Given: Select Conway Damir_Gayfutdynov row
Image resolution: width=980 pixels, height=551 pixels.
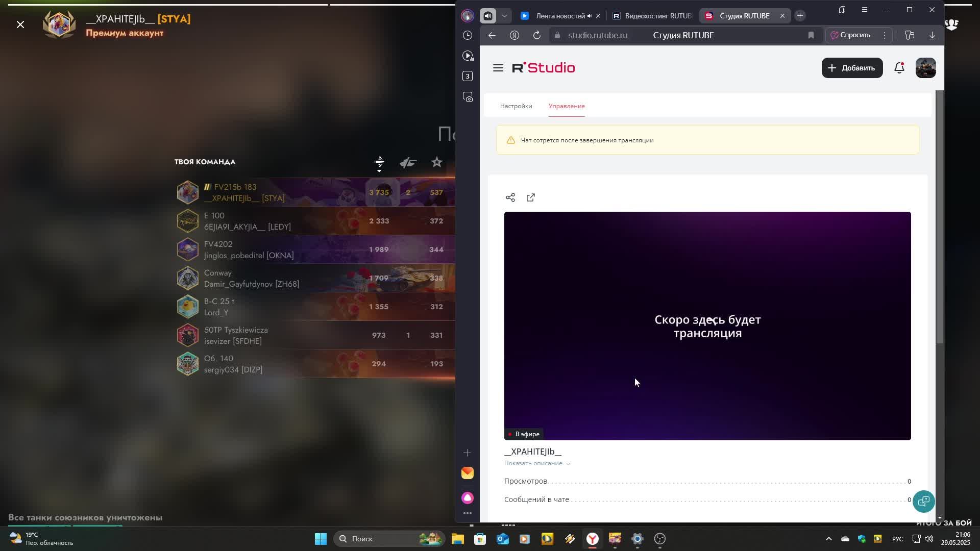Looking at the screenshot, I should (315, 278).
